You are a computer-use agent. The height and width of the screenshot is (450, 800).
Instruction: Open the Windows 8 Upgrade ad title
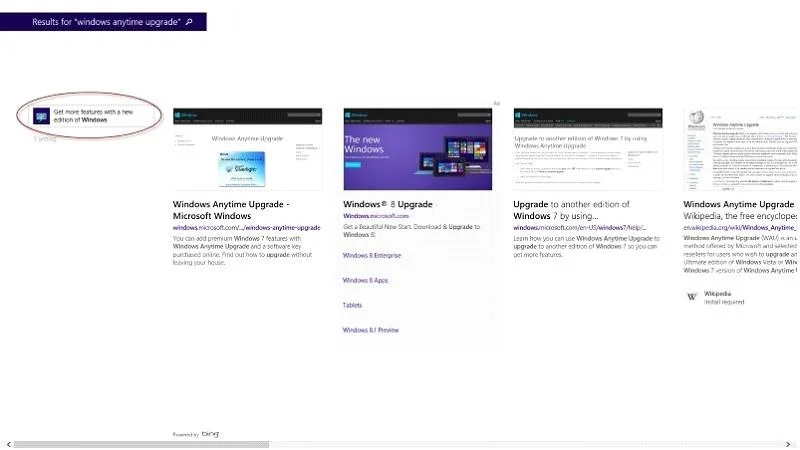coord(388,204)
